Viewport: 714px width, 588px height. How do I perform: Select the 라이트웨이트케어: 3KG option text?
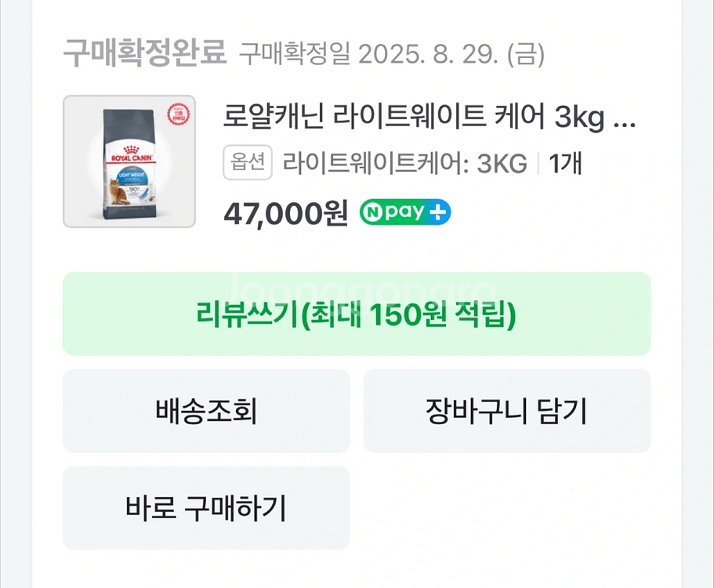coord(404,164)
